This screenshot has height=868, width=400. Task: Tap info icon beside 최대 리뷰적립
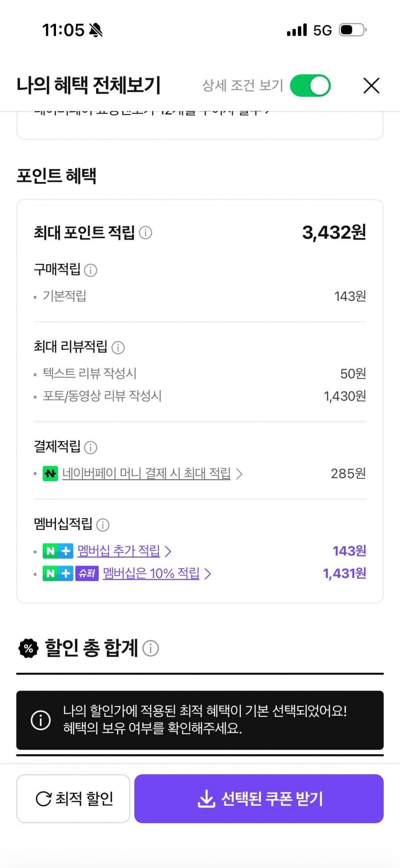[x=118, y=347]
